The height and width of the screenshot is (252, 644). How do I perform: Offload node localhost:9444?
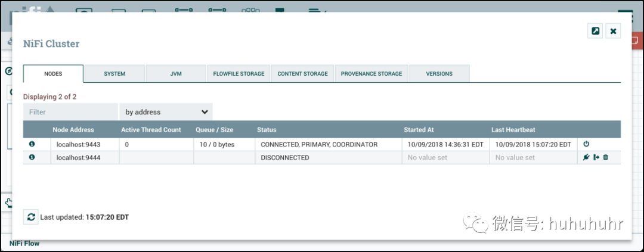(x=596, y=157)
